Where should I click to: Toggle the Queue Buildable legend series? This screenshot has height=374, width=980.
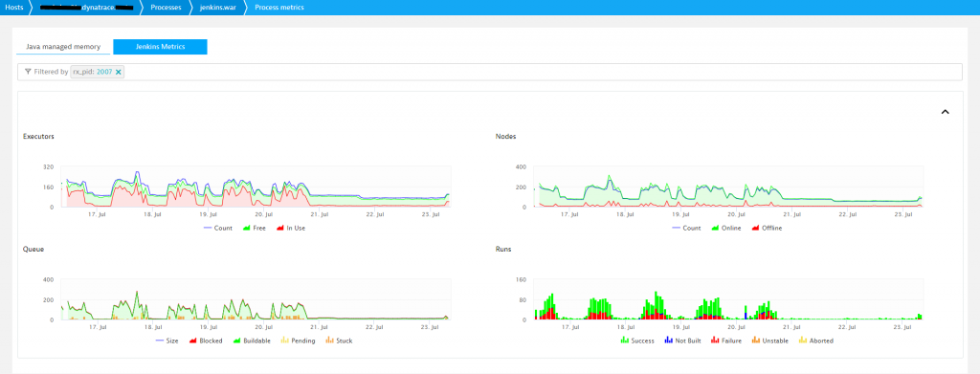pos(252,341)
